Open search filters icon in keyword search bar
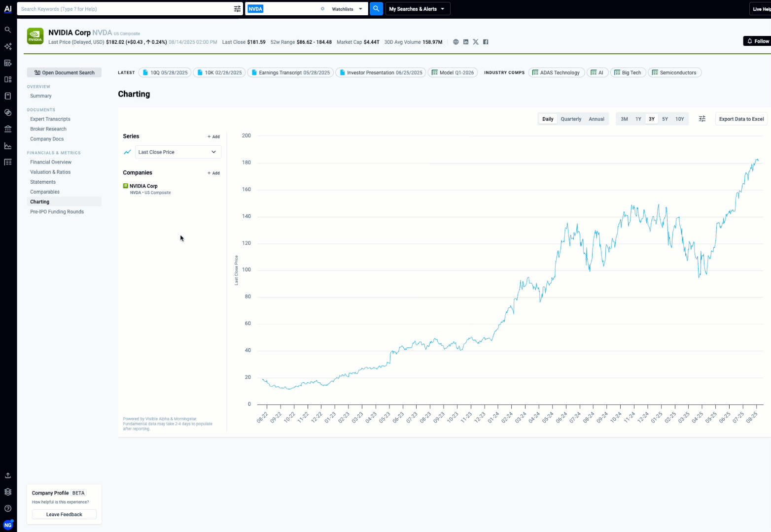 click(237, 8)
